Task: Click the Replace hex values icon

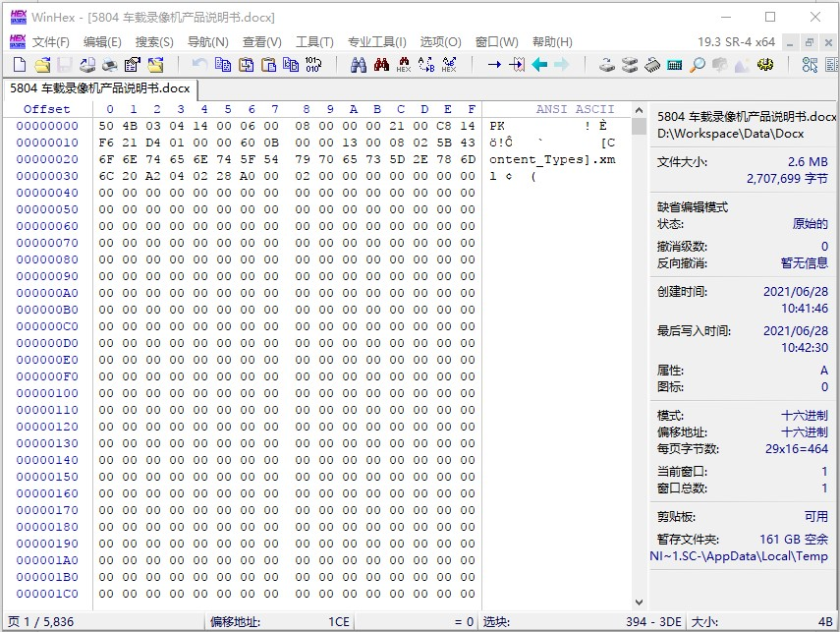Action: pos(449,65)
